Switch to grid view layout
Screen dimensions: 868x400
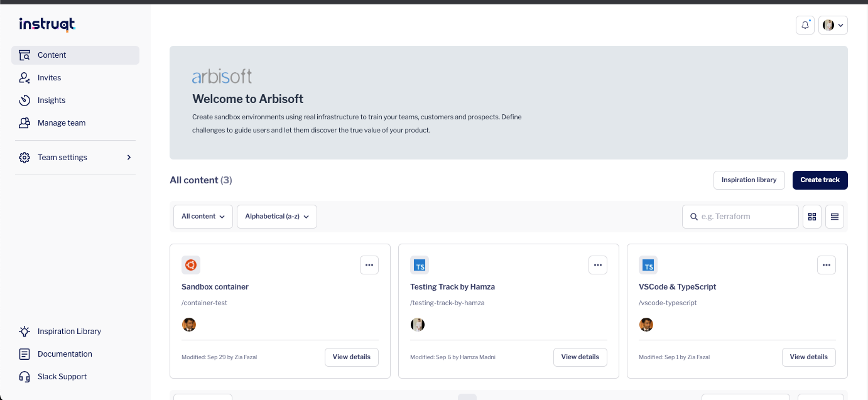812,216
